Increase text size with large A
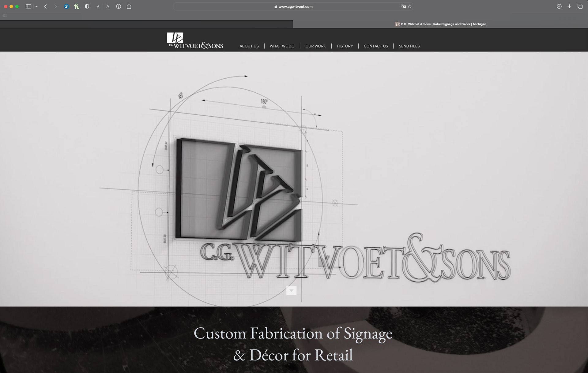Image resolution: width=588 pixels, height=373 pixels. click(108, 6)
